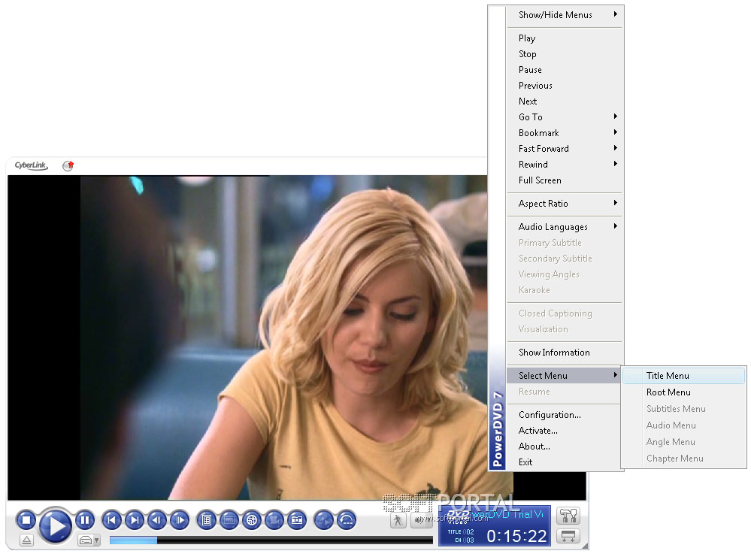
Task: Eject the disc with the eject button
Action: coord(26,540)
